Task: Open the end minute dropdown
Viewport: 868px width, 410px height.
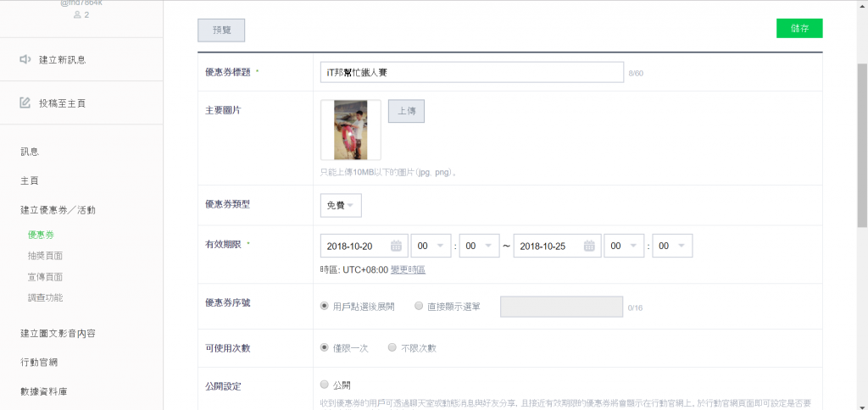Action: (672, 246)
